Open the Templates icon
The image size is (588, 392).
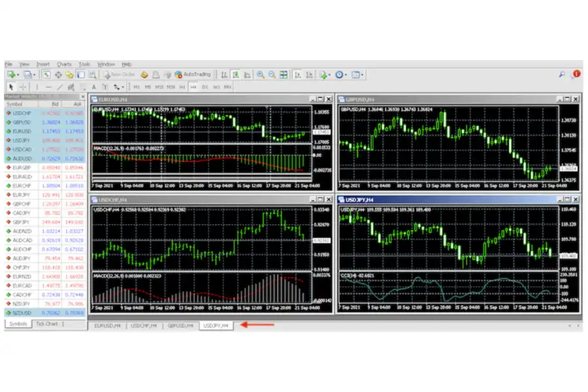[x=355, y=74]
